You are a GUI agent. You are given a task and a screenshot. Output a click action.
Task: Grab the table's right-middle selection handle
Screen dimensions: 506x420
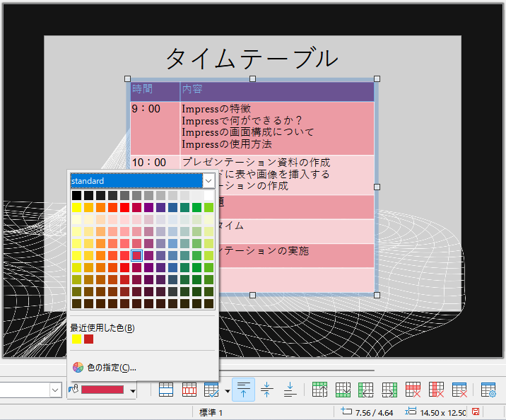click(377, 187)
